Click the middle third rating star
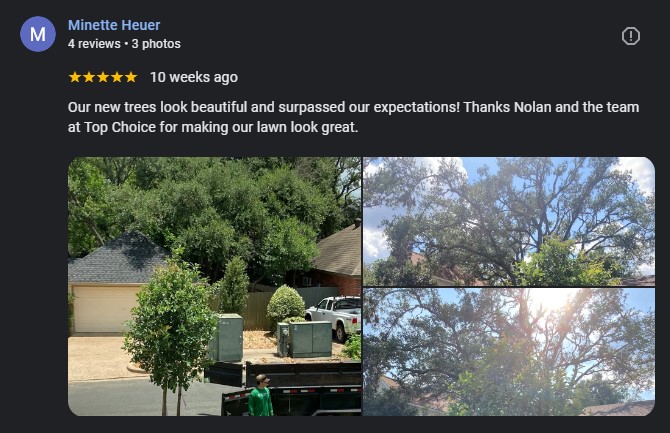The width and height of the screenshot is (670, 433). pos(103,77)
